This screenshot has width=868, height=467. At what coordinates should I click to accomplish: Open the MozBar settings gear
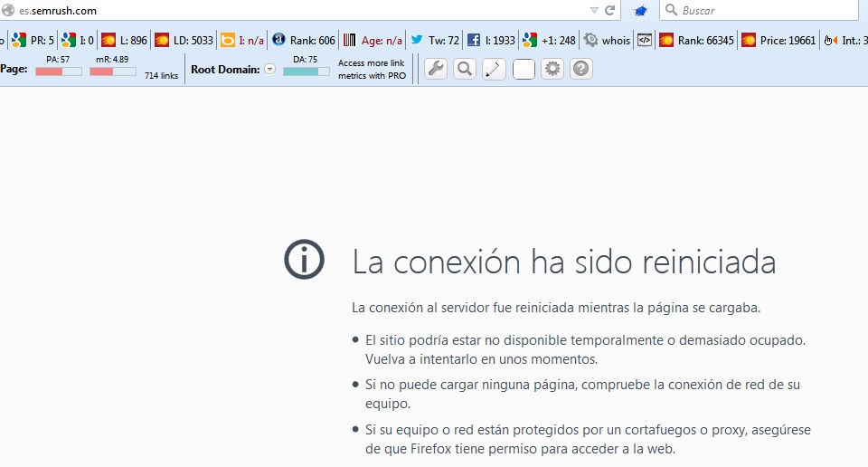tap(552, 69)
